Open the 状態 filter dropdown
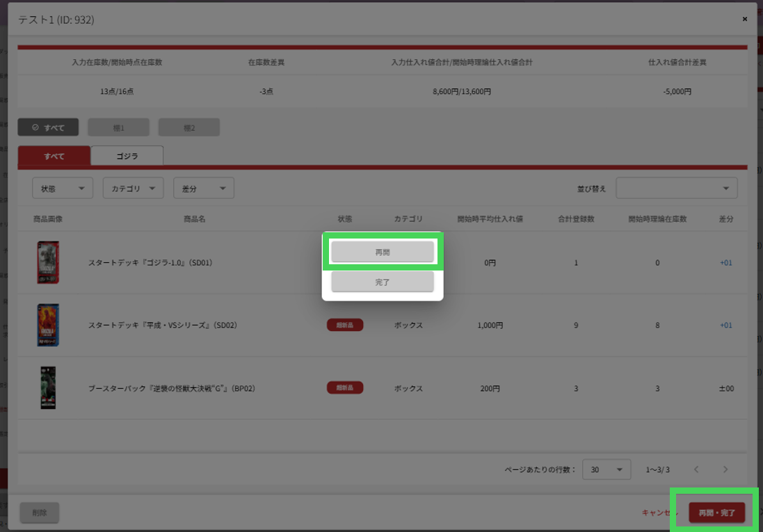The height and width of the screenshot is (532, 763). pos(63,188)
